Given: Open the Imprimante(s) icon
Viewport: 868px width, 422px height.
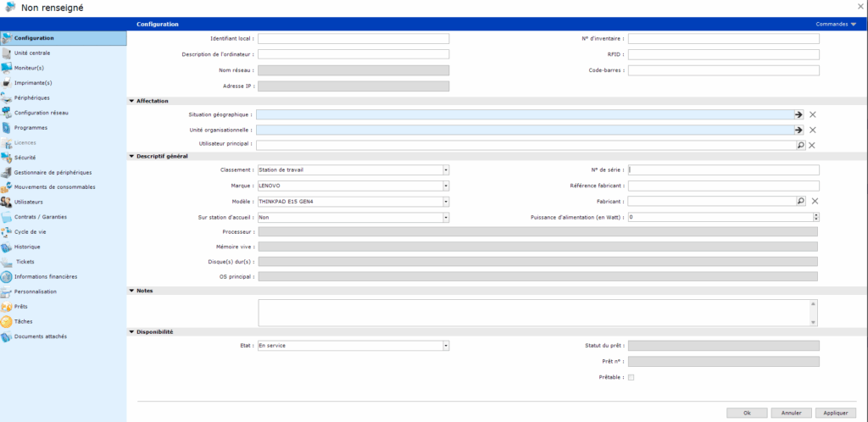Looking at the screenshot, I should [7, 83].
